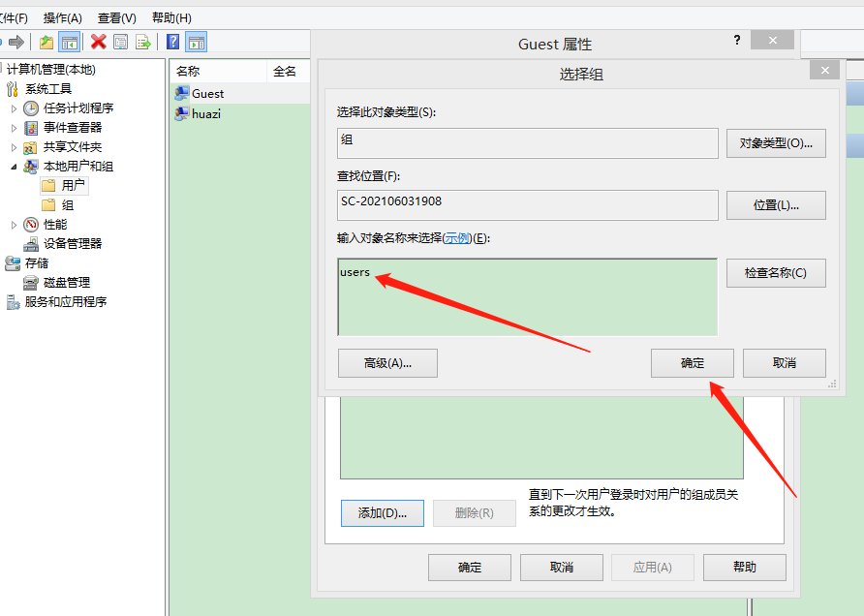The width and height of the screenshot is (864, 616).
Task: Open the 查看(V) menu
Action: pos(116,16)
